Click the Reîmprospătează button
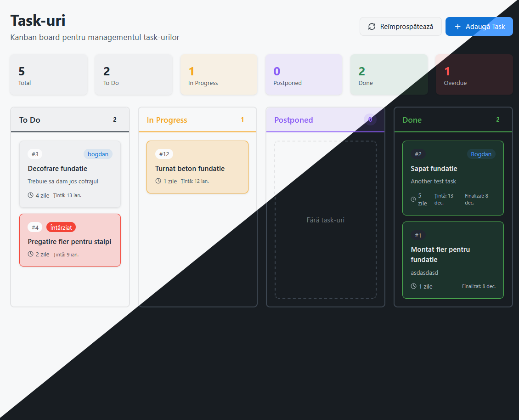519x420 pixels. click(x=401, y=26)
